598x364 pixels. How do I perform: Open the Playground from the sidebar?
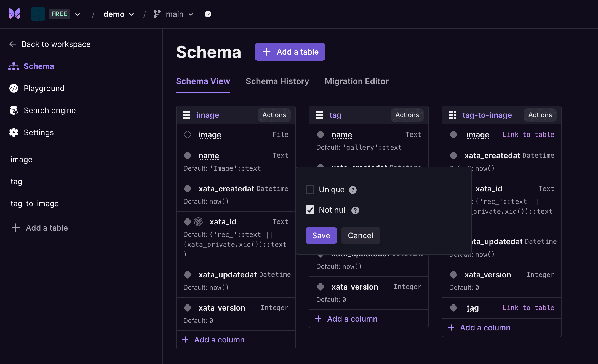click(14, 88)
